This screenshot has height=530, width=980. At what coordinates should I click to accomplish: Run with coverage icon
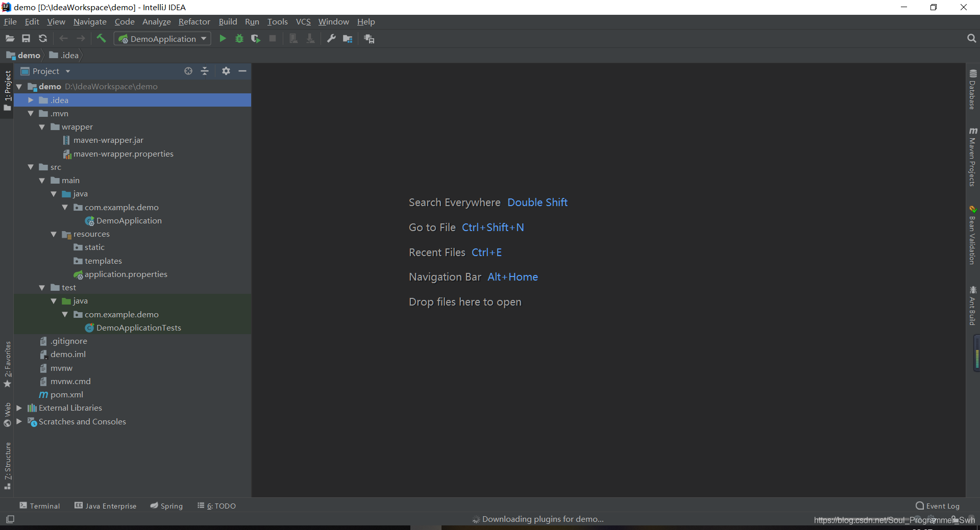pos(256,39)
